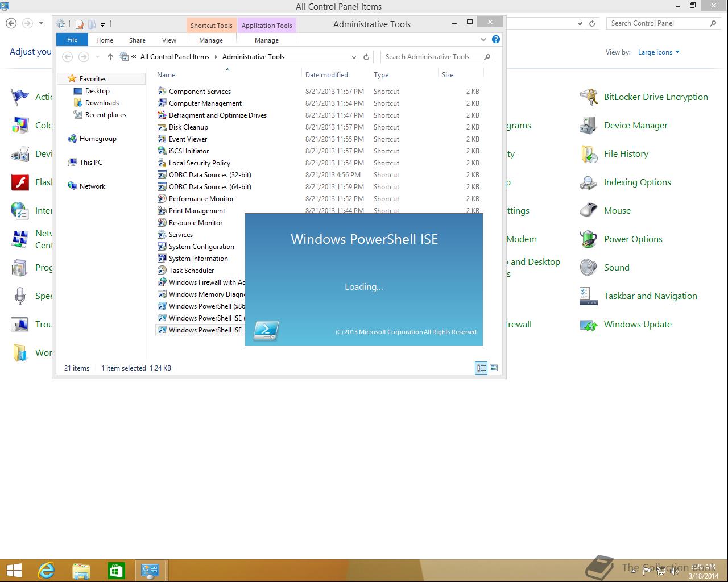Open File Explorer from taskbar

pos(81,571)
